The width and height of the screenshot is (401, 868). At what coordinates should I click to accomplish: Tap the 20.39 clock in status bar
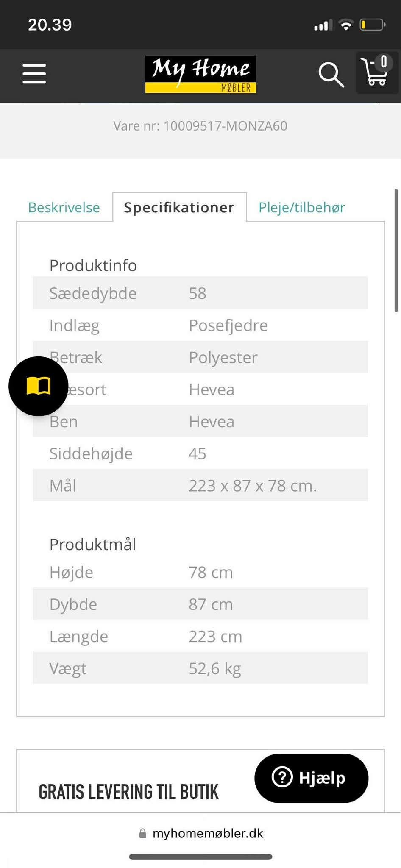[50, 25]
